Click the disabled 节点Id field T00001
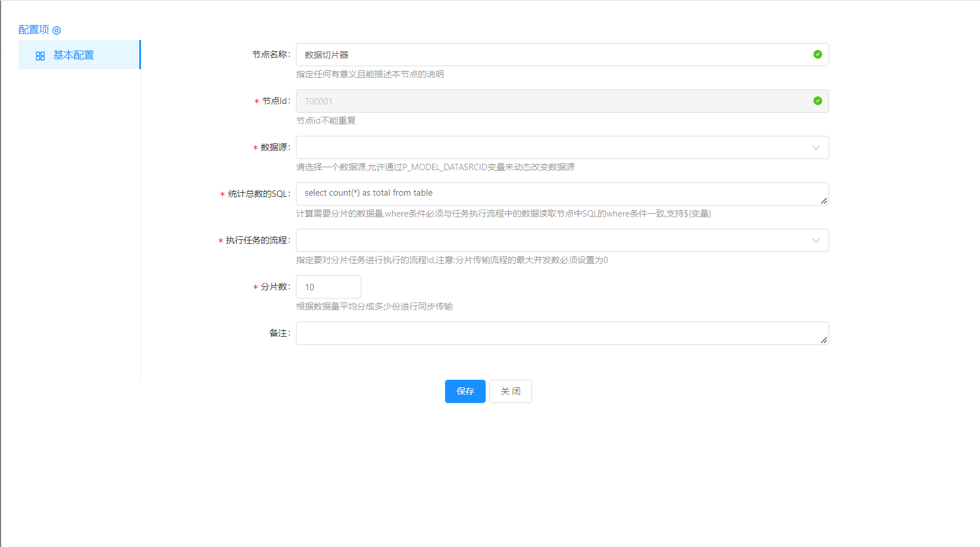 [551, 101]
